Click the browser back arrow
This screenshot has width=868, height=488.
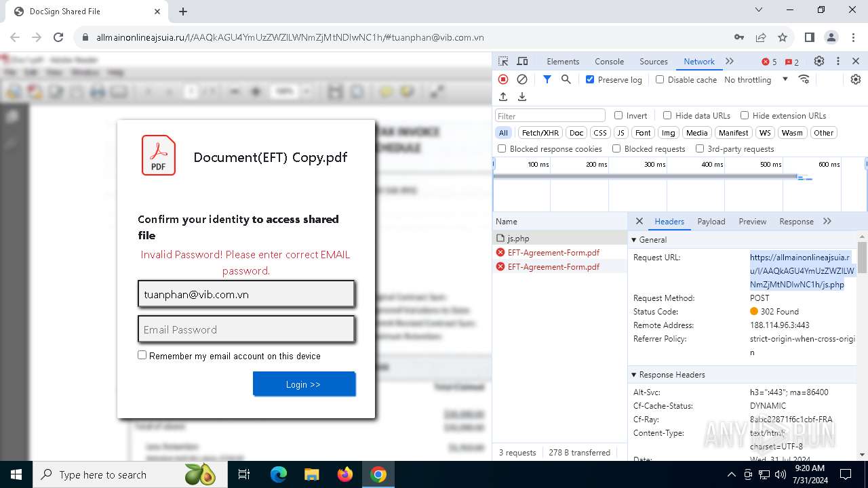point(15,37)
